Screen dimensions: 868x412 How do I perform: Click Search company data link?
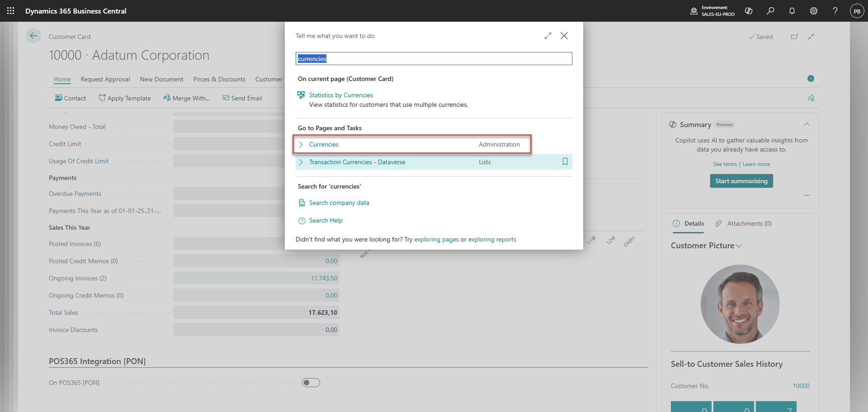click(x=339, y=203)
